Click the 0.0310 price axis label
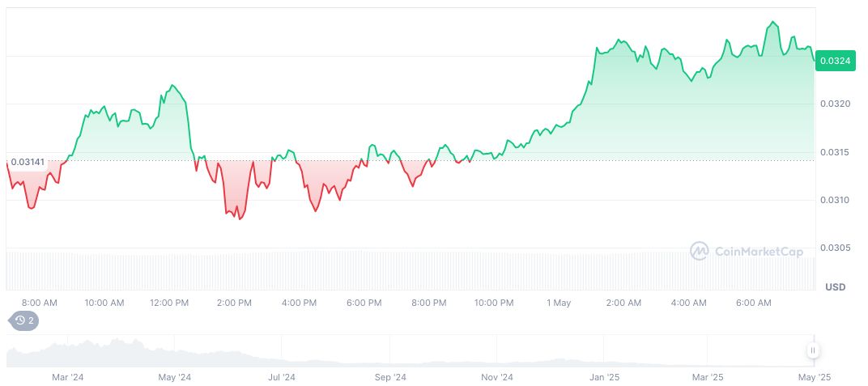The image size is (868, 386). [834, 200]
